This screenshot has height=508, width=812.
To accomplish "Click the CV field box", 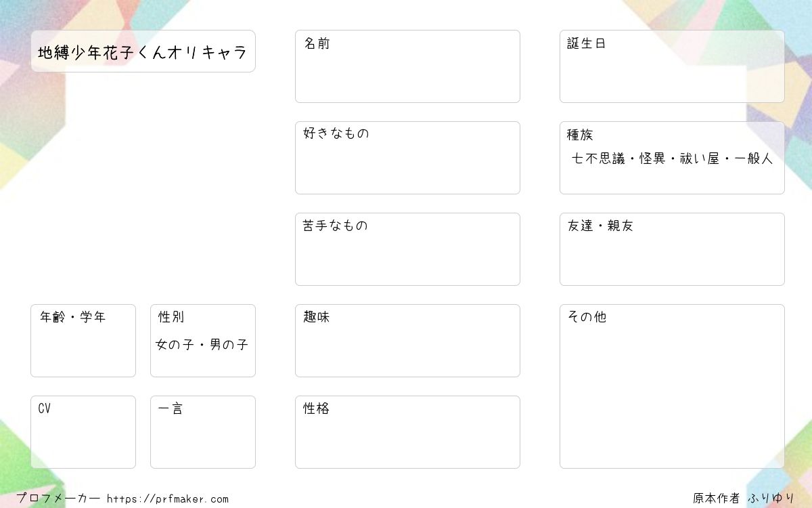I will pos(83,432).
